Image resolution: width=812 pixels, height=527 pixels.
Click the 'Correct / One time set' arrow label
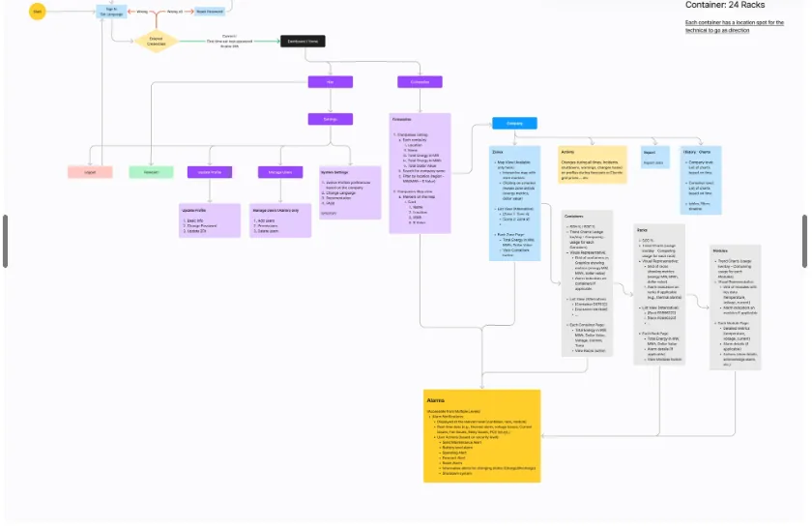229,41
